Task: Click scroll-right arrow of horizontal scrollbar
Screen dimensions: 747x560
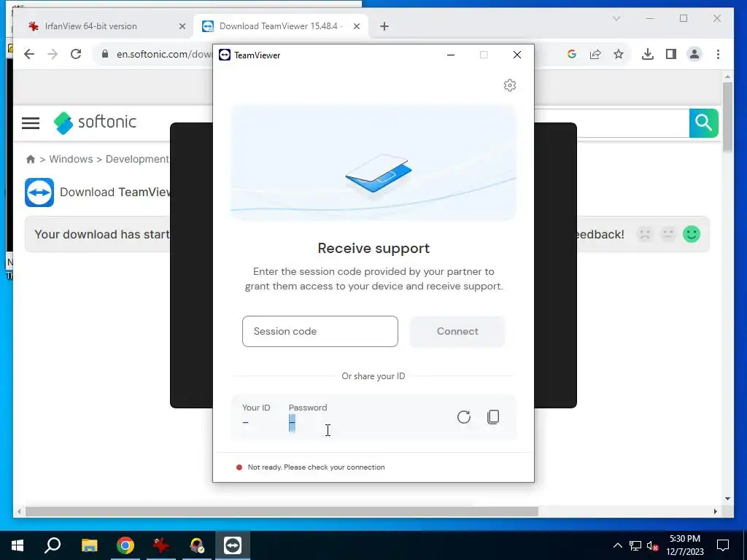Action: (x=715, y=511)
